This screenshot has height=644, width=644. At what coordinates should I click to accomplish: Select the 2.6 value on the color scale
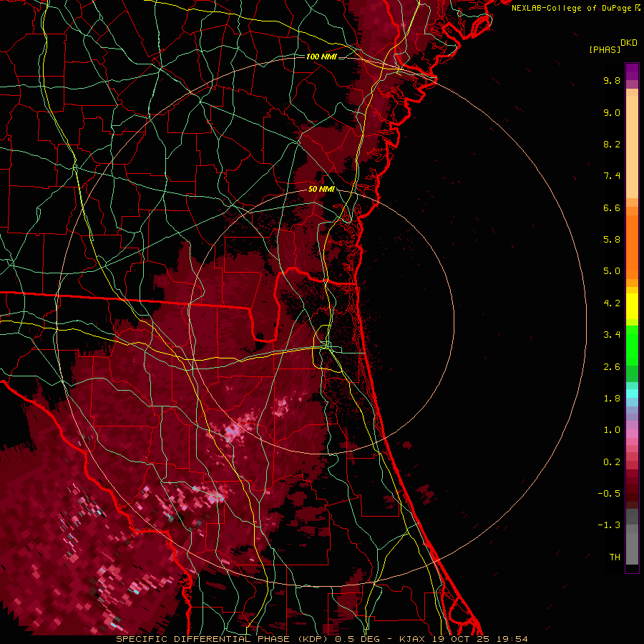click(x=612, y=367)
